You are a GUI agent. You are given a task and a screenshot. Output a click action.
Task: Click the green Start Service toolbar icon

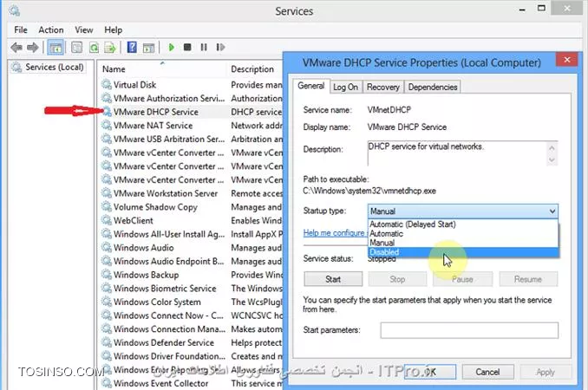pyautogui.click(x=172, y=47)
